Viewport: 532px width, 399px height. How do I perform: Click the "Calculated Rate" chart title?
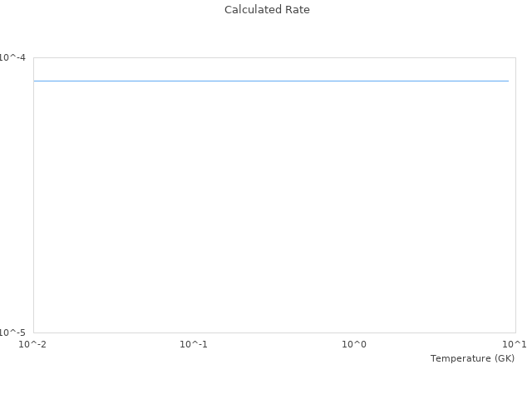[x=267, y=10]
